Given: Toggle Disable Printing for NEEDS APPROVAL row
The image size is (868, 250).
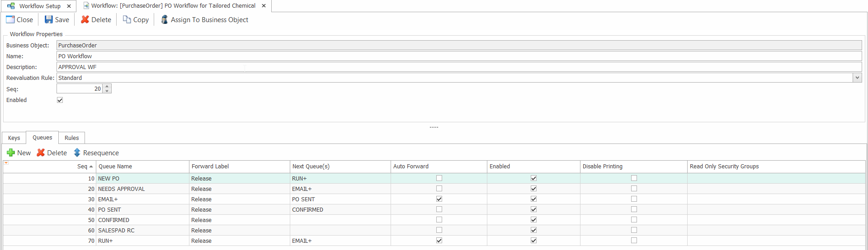Looking at the screenshot, I should [x=634, y=189].
